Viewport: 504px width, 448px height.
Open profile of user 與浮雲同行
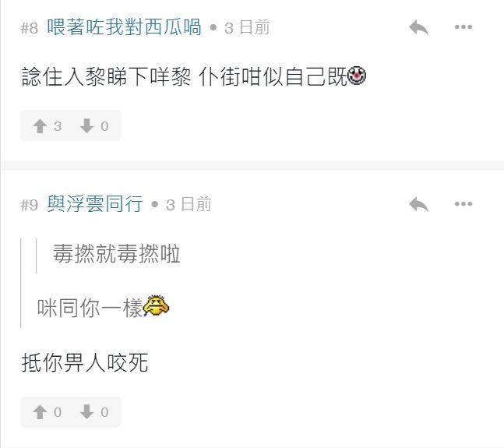[x=94, y=205]
